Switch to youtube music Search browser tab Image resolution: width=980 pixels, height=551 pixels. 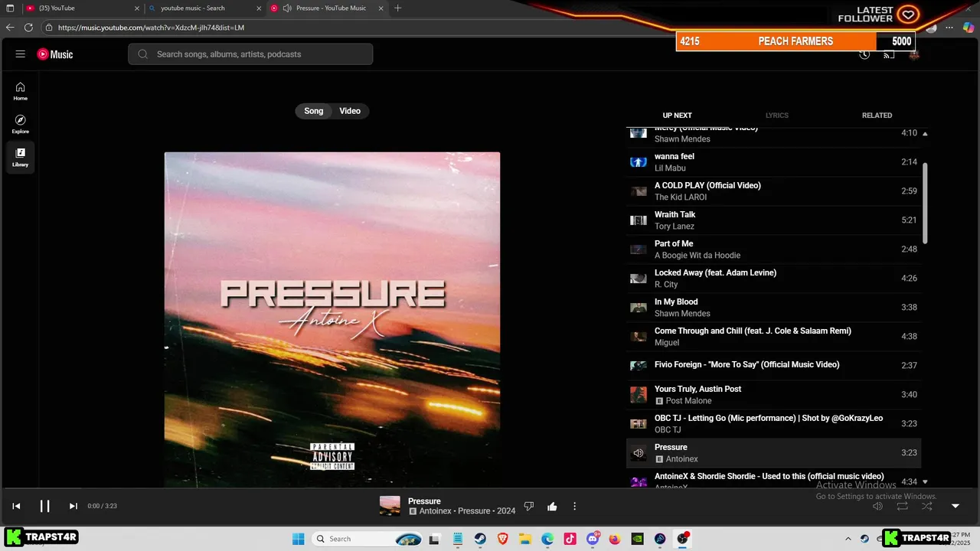click(204, 8)
